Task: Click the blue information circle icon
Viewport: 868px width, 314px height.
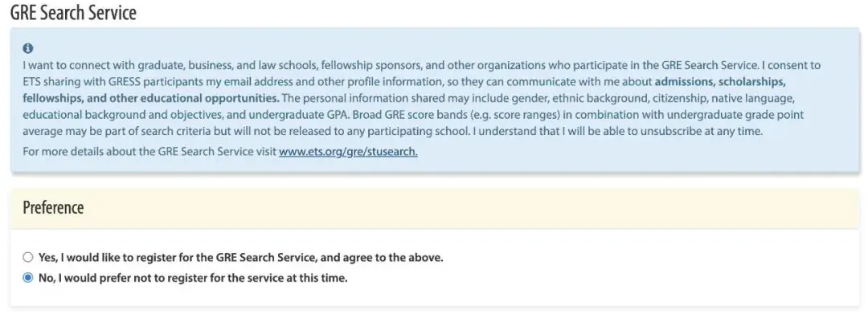Action: [x=28, y=48]
